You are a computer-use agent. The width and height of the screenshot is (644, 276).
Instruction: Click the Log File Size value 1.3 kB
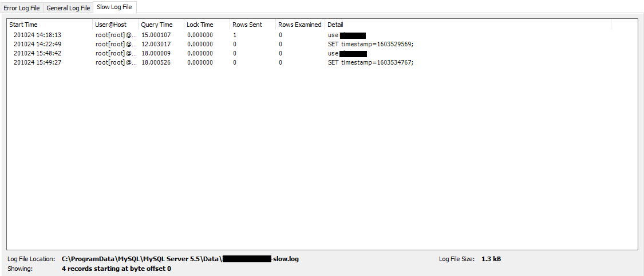[x=491, y=259]
